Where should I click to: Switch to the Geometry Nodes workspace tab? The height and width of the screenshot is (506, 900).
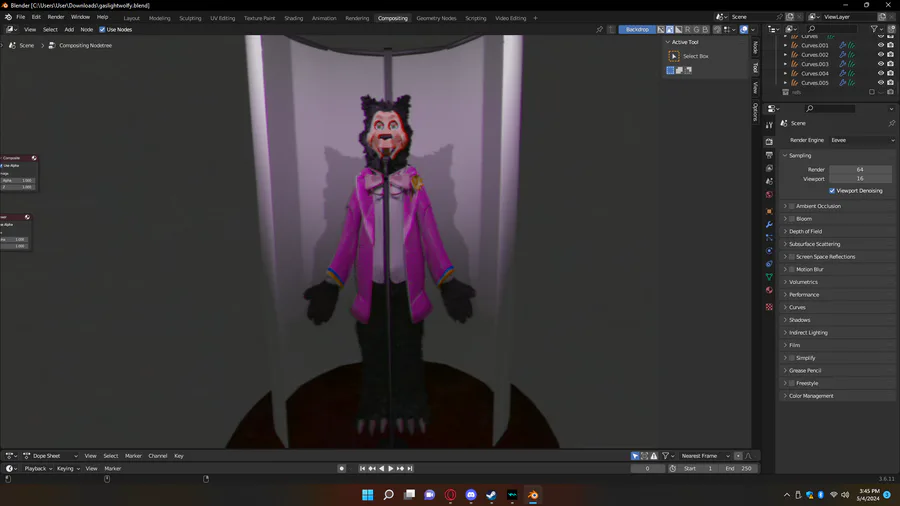pos(436,18)
